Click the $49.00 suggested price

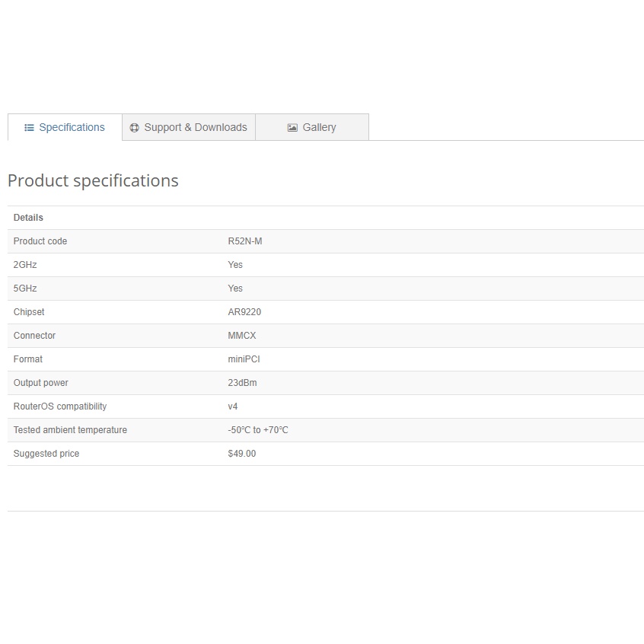pyautogui.click(x=241, y=454)
